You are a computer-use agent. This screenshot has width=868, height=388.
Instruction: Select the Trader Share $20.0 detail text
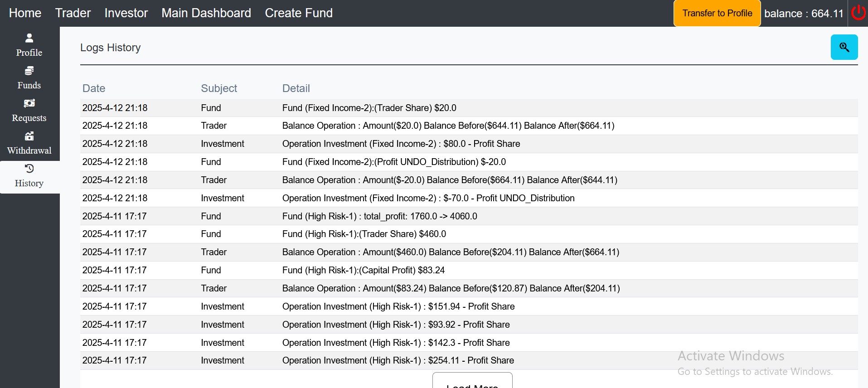click(369, 108)
